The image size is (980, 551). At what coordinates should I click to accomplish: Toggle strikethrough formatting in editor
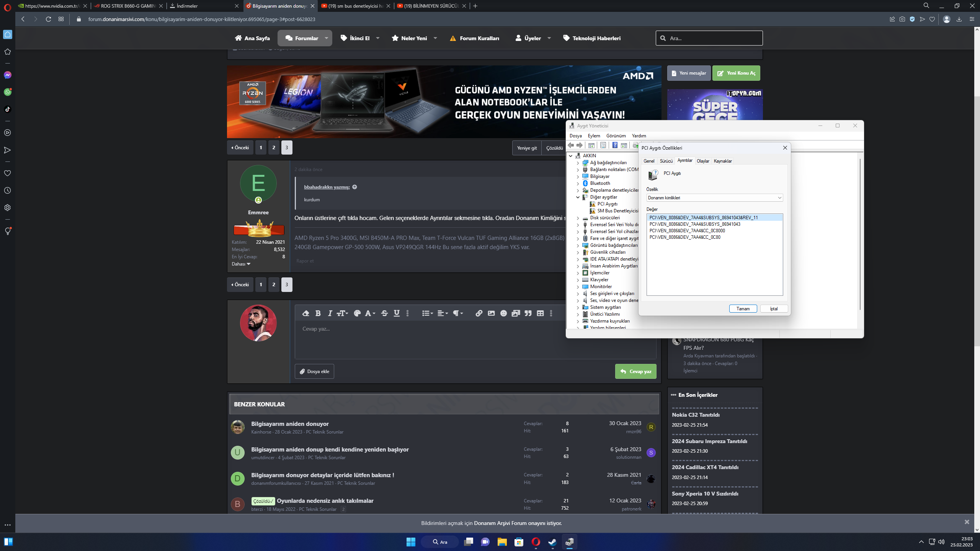coord(384,313)
